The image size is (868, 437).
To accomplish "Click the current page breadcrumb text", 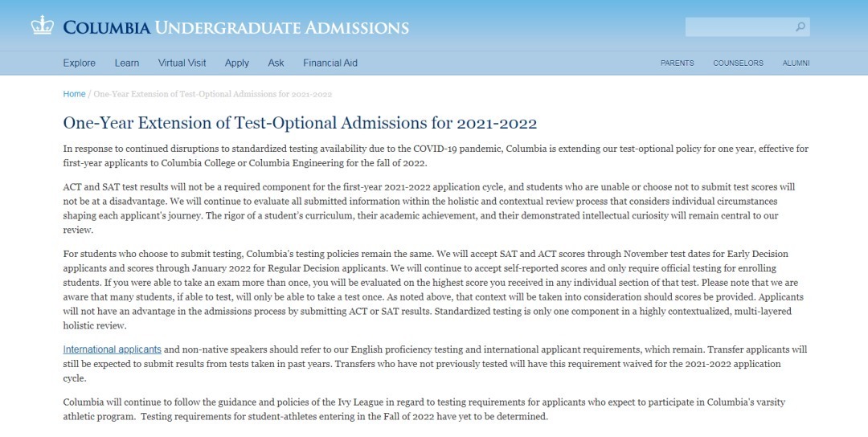I will pyautogui.click(x=212, y=94).
